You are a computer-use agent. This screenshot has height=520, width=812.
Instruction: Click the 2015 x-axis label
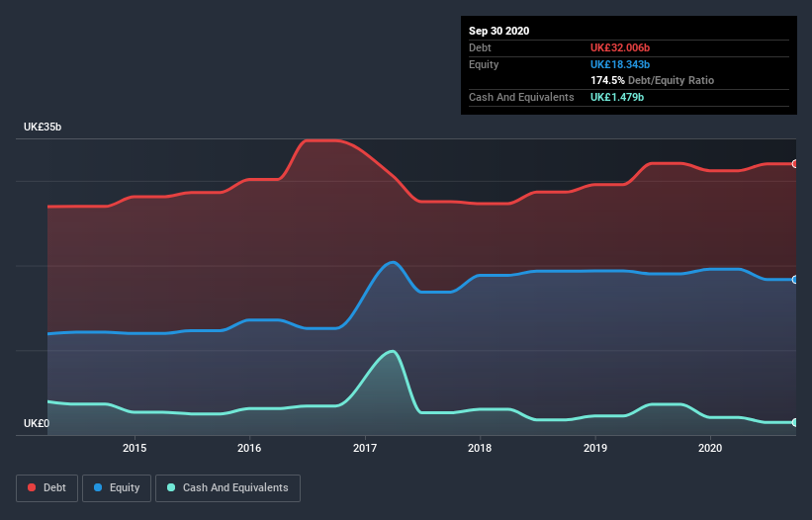click(135, 448)
